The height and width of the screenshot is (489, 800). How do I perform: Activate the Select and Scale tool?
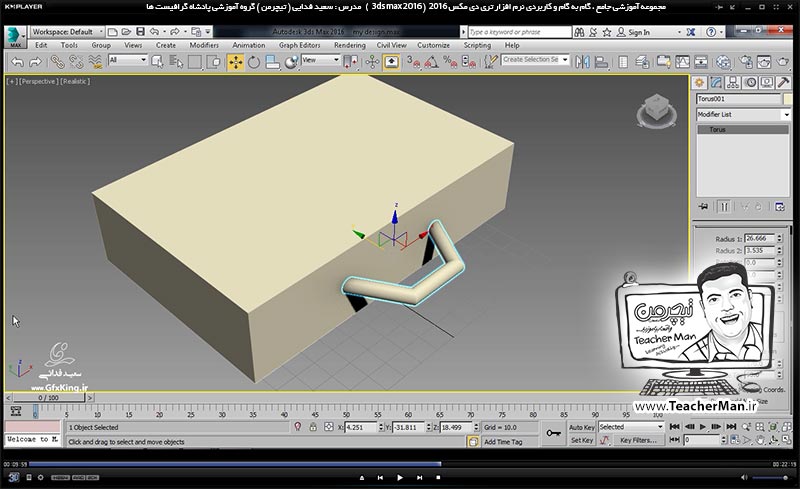tap(272, 62)
